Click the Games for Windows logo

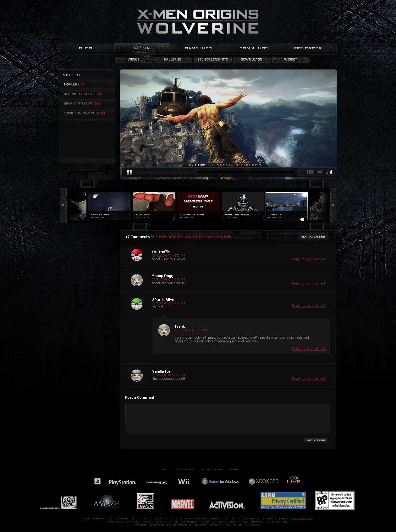point(220,482)
